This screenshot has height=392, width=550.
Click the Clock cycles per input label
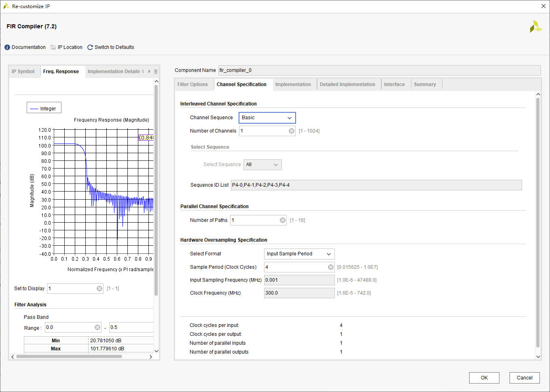point(214,325)
